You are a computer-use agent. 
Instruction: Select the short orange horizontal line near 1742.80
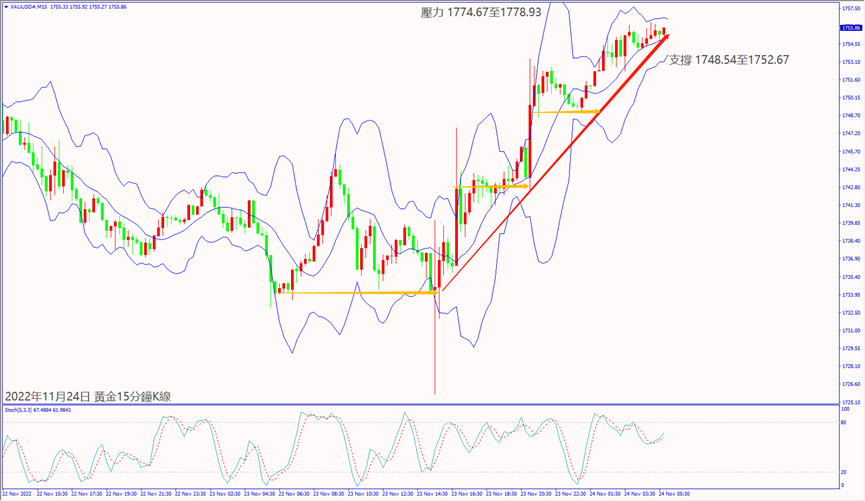coord(498,186)
